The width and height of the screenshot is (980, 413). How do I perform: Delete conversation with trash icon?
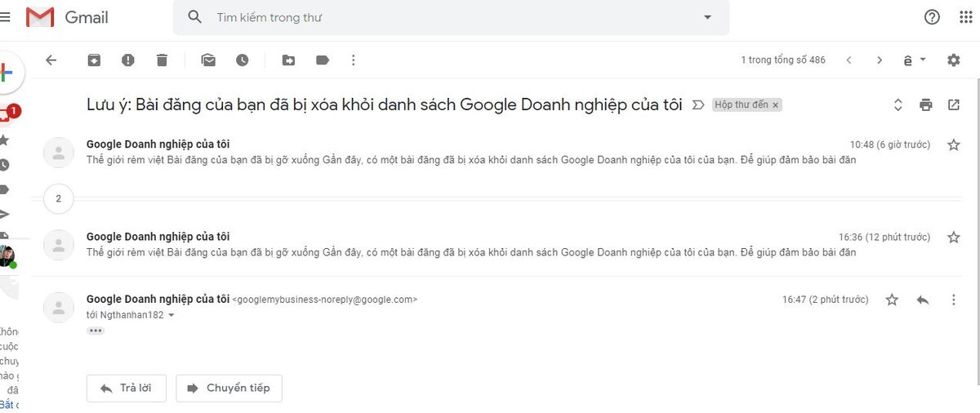click(162, 60)
